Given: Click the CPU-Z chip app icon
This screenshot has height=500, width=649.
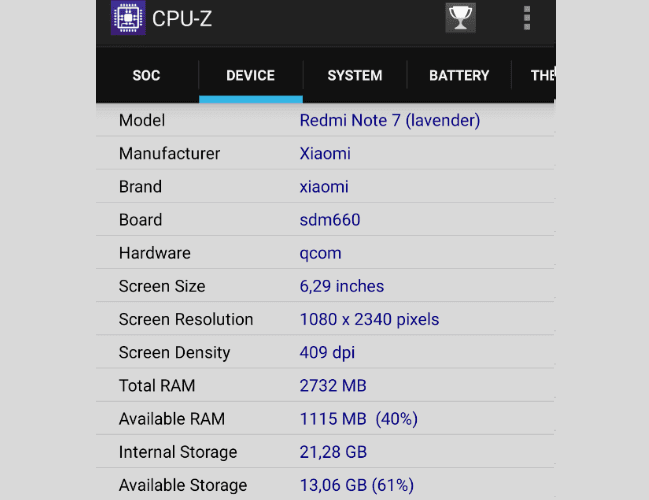Looking at the screenshot, I should pyautogui.click(x=128, y=18).
